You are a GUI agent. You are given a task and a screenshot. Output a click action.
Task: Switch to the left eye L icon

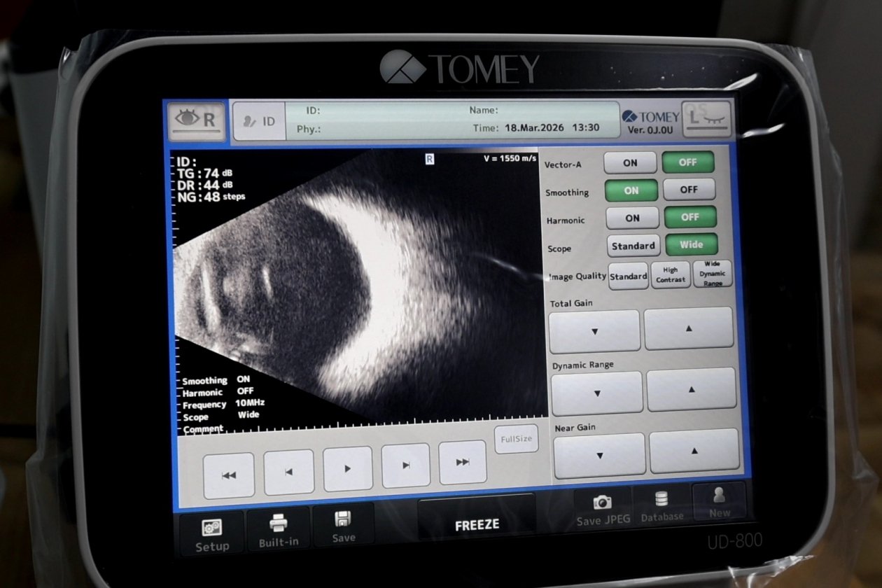(706, 119)
